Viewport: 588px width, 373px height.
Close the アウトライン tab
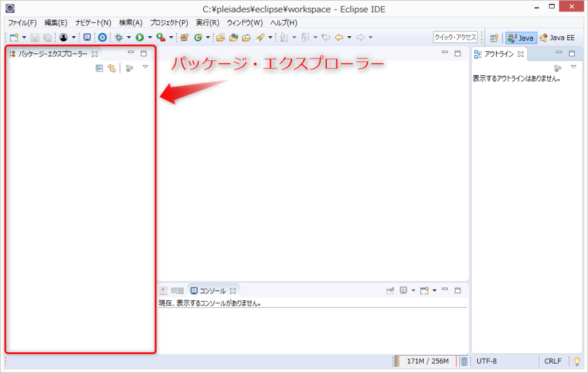click(520, 54)
